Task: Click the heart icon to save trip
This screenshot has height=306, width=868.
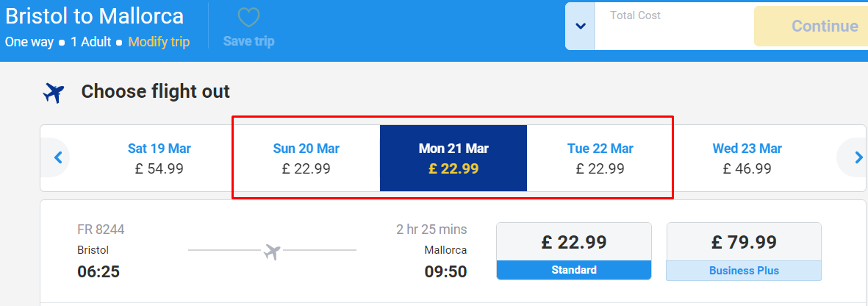Action: (x=248, y=18)
